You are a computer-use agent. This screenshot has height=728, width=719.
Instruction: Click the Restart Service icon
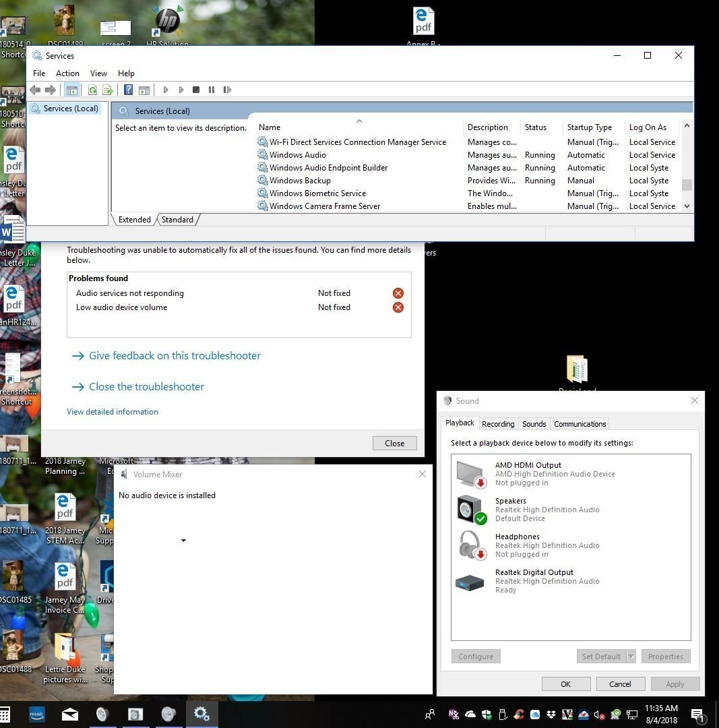227,90
